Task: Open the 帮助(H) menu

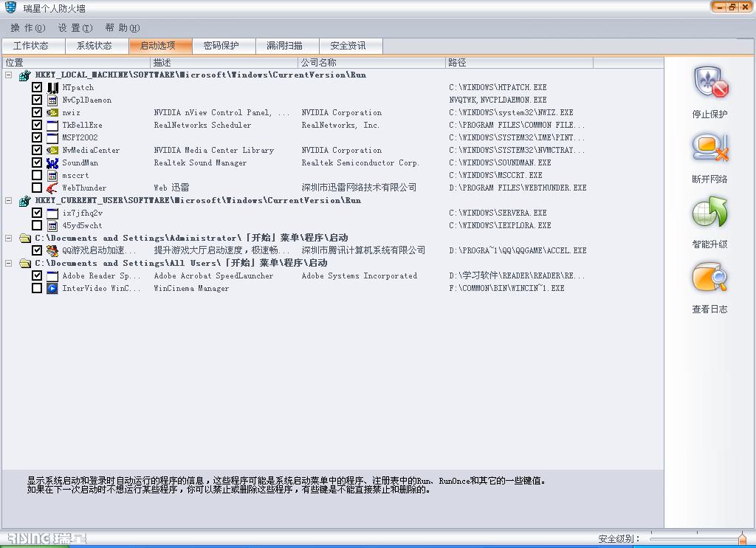Action: pos(123,28)
